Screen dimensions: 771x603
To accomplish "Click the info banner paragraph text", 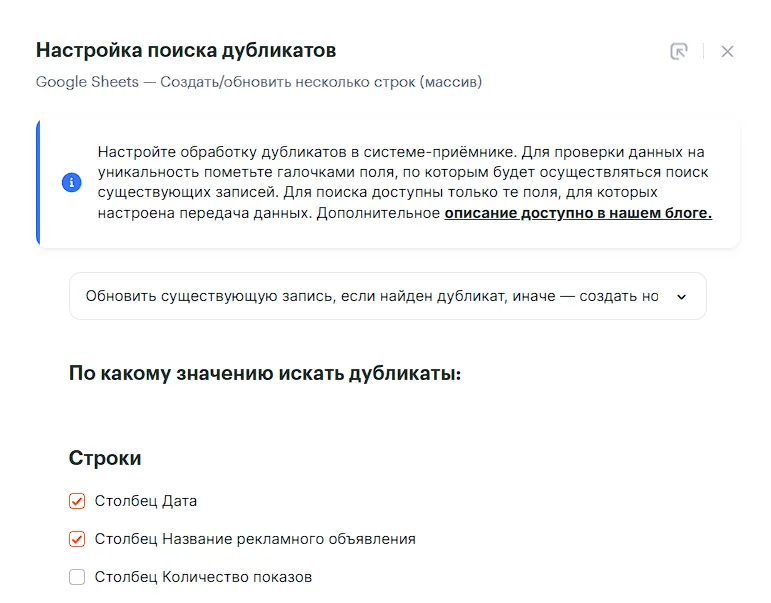I will (x=400, y=172).
